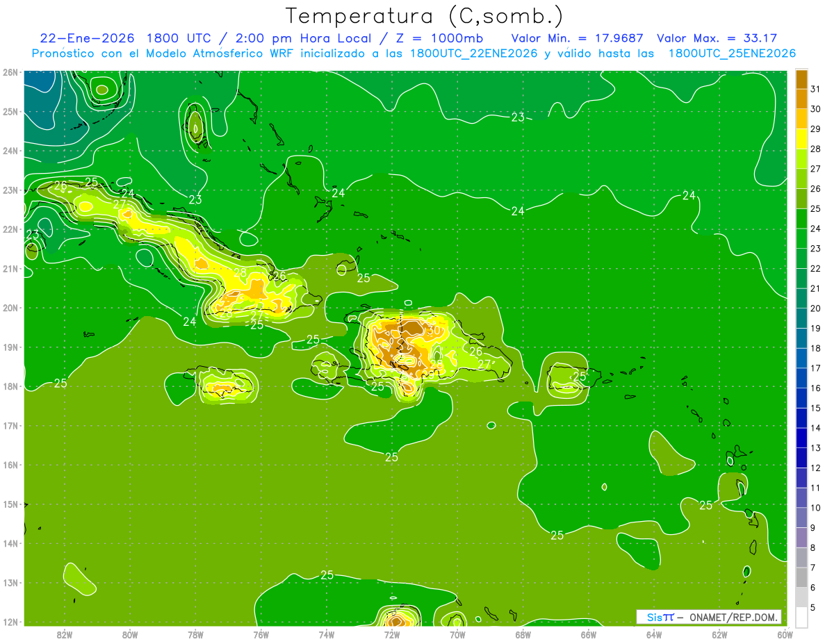Click the 76W longitude axis label

click(261, 635)
